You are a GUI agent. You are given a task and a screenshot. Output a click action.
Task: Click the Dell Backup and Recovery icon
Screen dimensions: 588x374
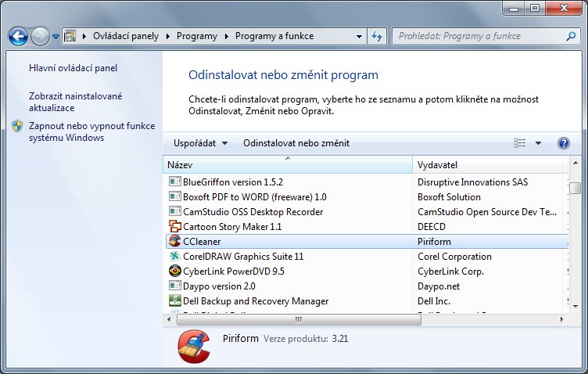[174, 300]
